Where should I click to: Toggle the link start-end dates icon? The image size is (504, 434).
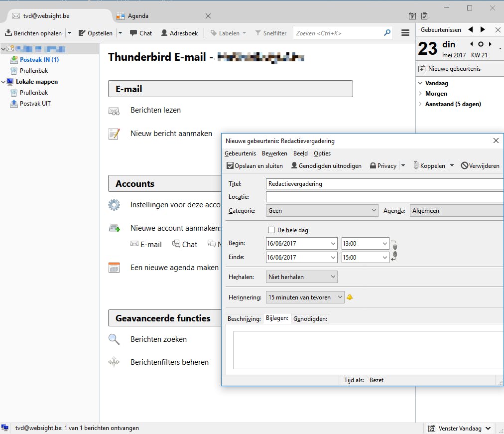tap(394, 251)
